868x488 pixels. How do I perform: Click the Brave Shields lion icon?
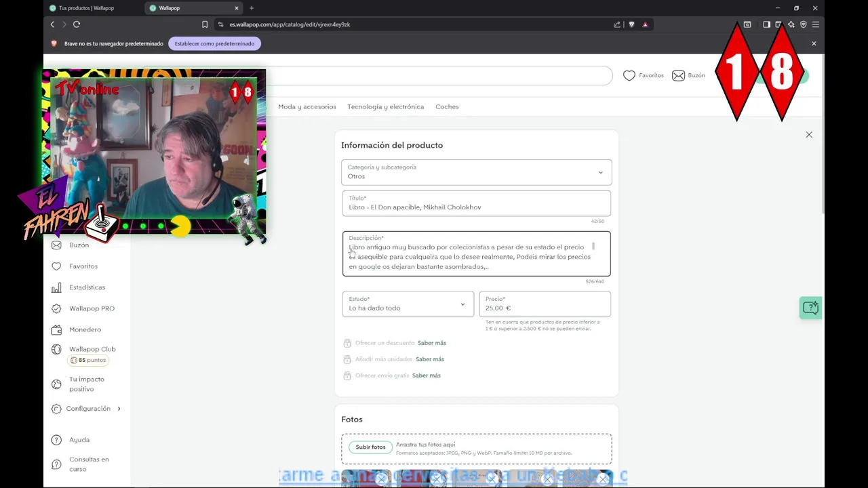pyautogui.click(x=631, y=24)
